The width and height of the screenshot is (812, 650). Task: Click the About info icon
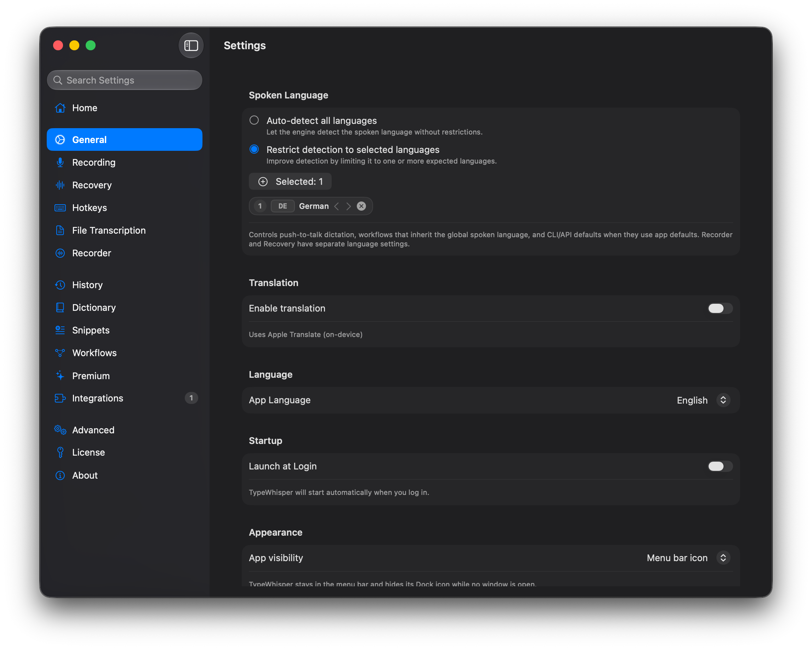60,475
